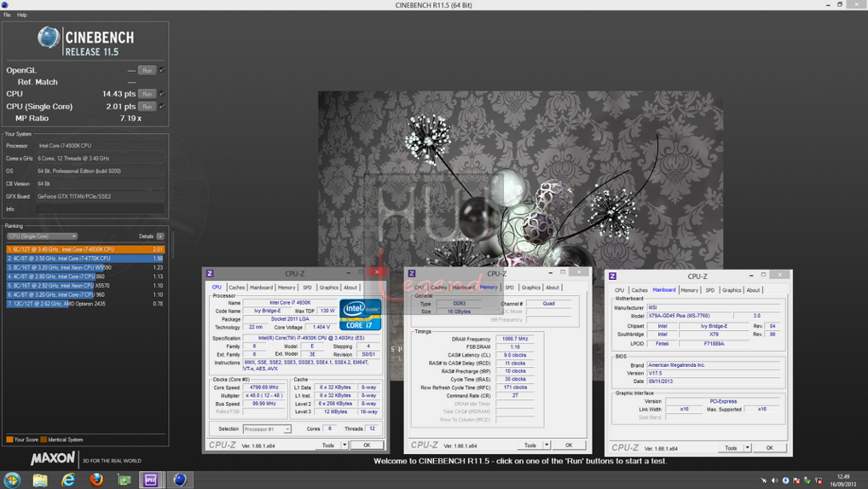Viewport: 868px width, 489px height.
Task: Expand Tools arrow in Mainboard-tab CPU-Z window
Action: click(x=747, y=448)
